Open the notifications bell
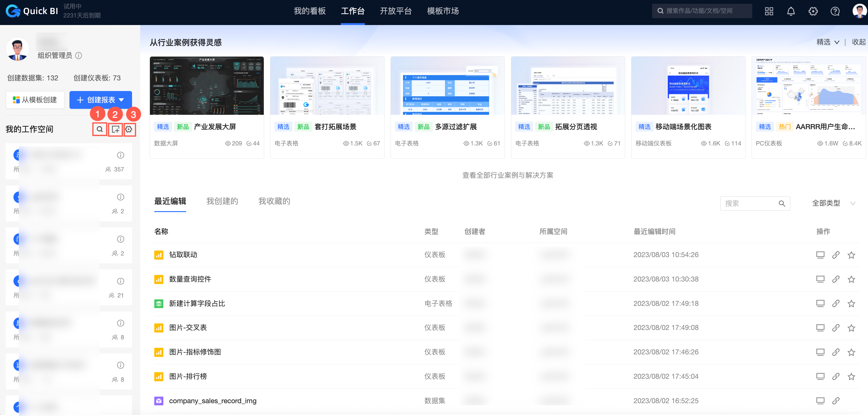The image size is (868, 416). [791, 11]
